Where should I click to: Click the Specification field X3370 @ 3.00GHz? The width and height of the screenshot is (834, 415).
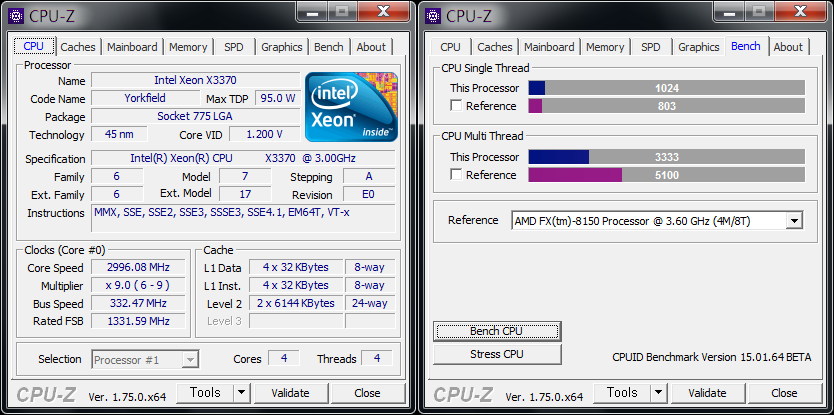point(243,159)
